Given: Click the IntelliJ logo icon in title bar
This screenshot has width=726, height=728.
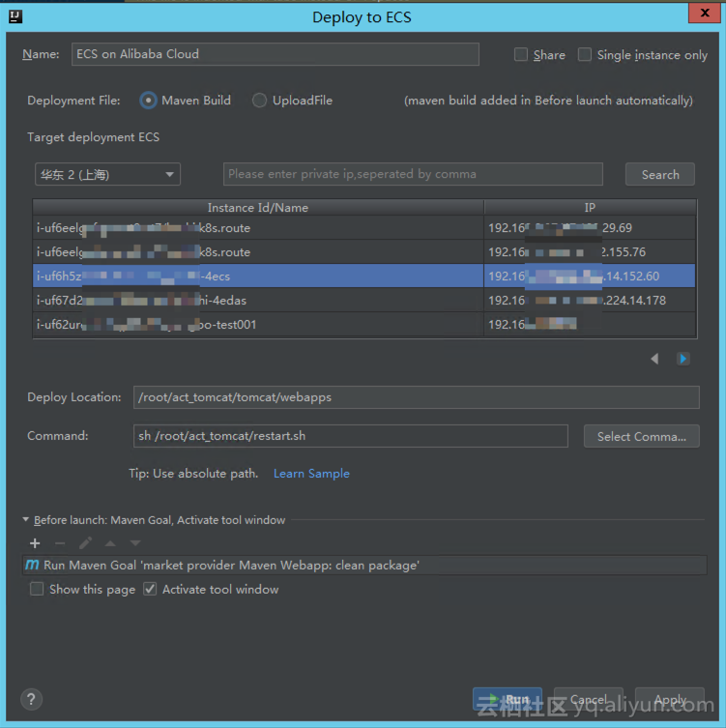Looking at the screenshot, I should pyautogui.click(x=15, y=16).
